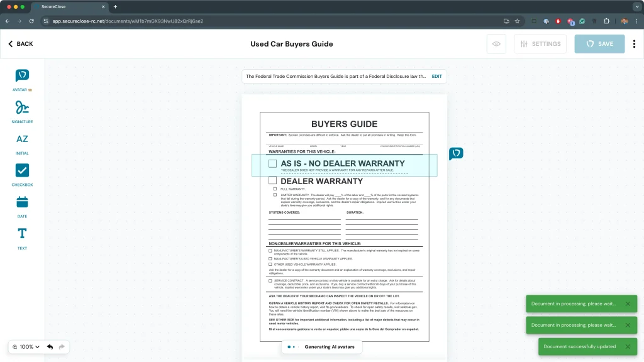Select the Date field tool
644x362 pixels.
[22, 202]
